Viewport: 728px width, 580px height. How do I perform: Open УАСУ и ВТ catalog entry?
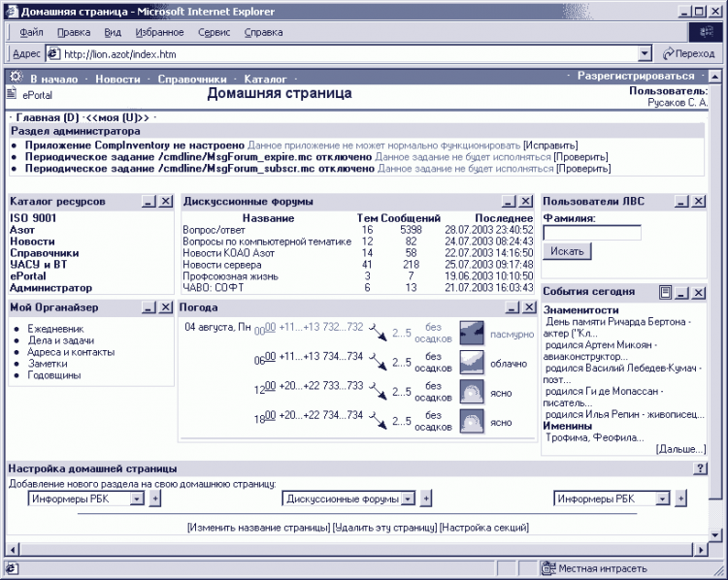pos(39,265)
